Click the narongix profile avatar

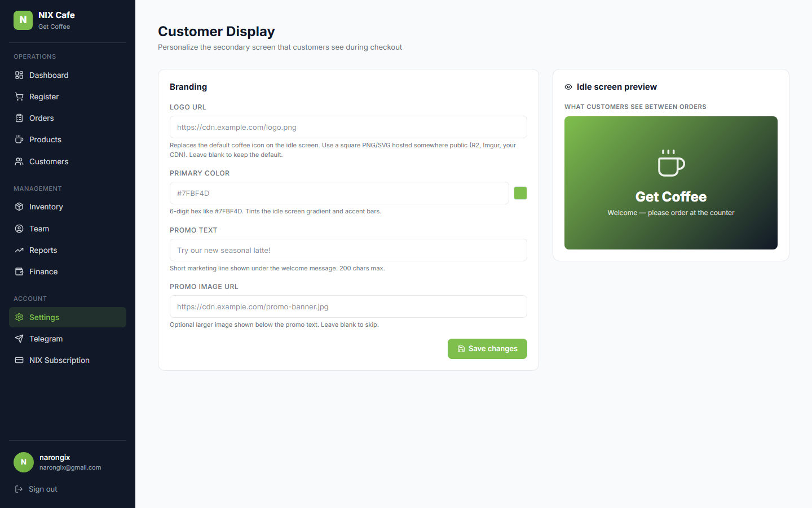coord(23,462)
